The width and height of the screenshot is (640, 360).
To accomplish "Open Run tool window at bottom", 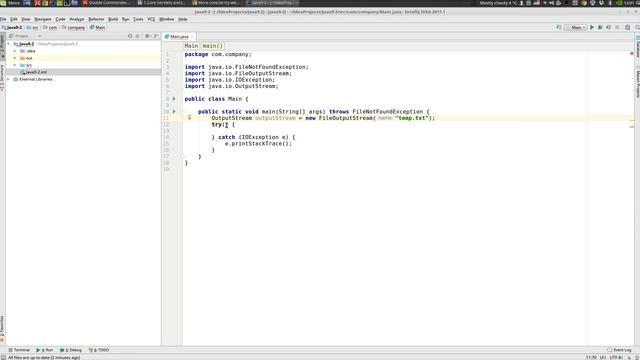I will coord(45,350).
